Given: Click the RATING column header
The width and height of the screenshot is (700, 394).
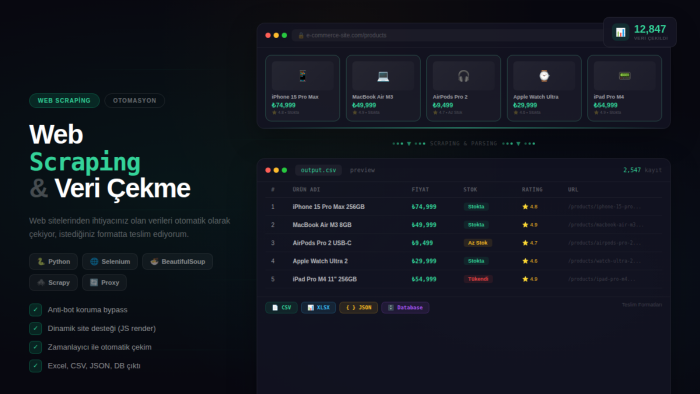Looking at the screenshot, I should tap(532, 190).
